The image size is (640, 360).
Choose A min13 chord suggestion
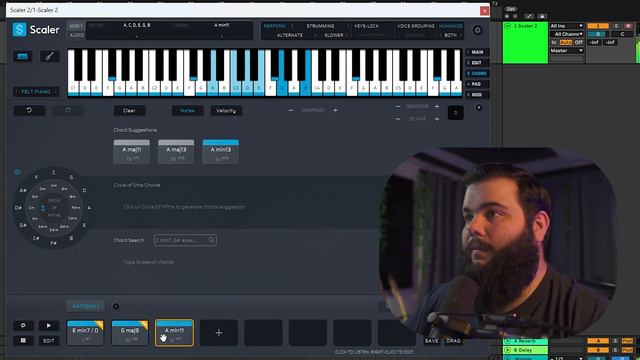pos(220,152)
